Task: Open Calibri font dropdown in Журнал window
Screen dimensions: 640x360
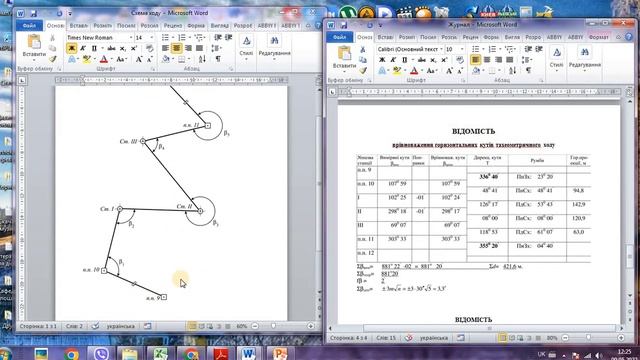Action: click(441, 49)
